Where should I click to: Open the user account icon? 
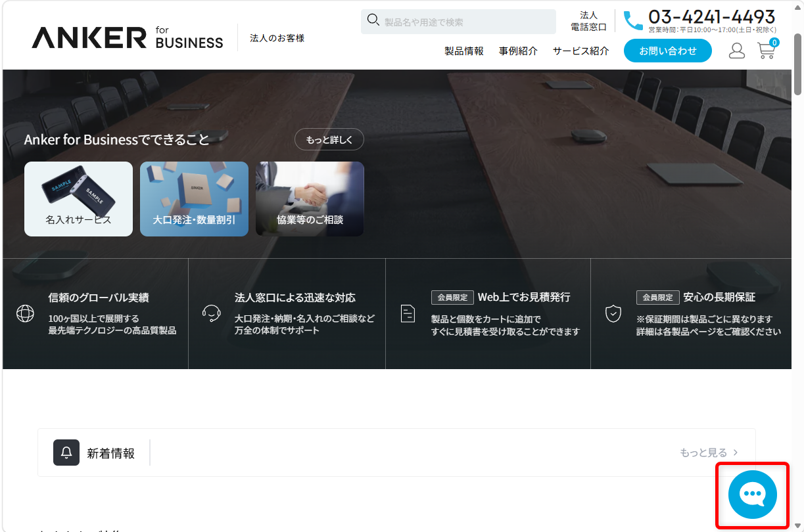[x=737, y=51]
